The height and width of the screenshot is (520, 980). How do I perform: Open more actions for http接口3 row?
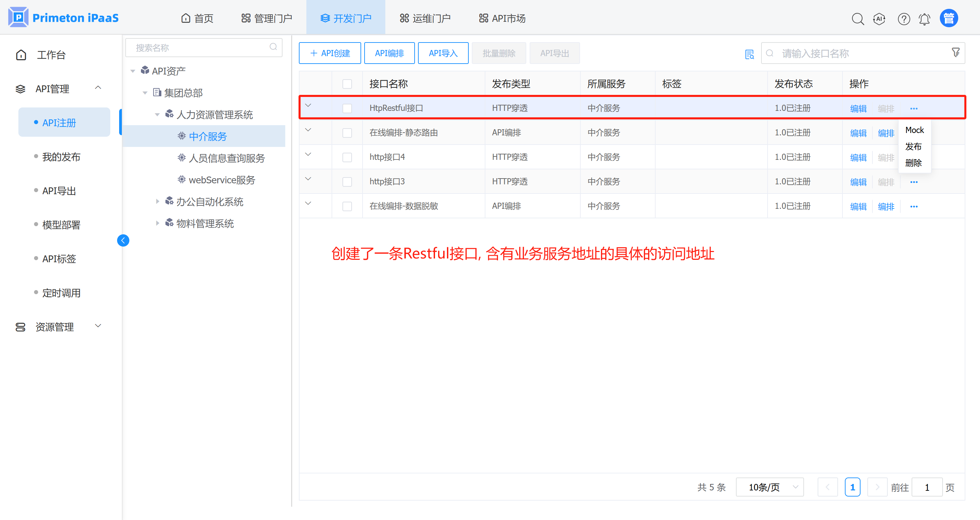pos(914,182)
